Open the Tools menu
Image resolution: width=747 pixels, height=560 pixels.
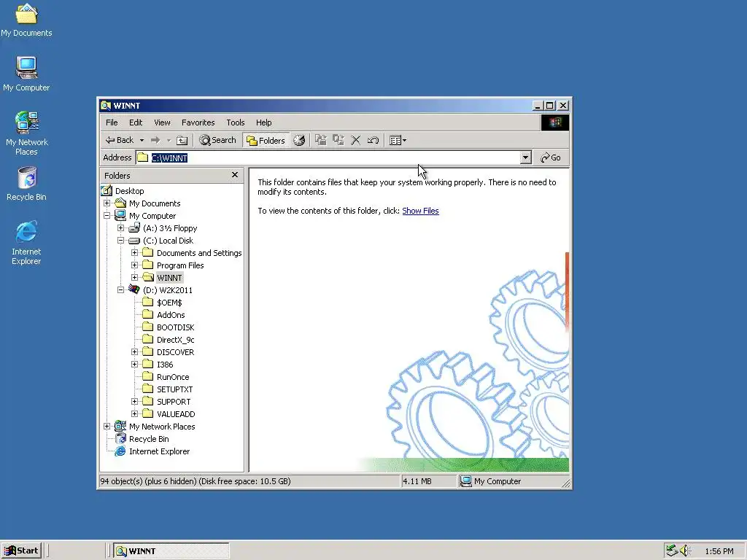[236, 122]
